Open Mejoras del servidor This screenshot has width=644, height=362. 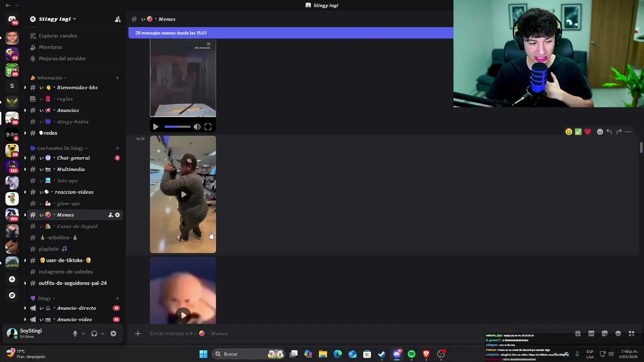(x=74, y=58)
